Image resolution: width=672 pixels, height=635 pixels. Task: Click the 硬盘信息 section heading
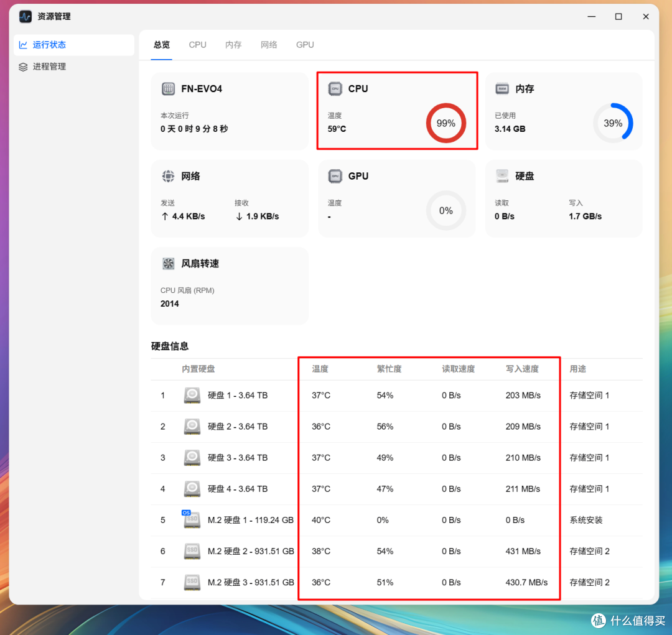[x=170, y=346]
